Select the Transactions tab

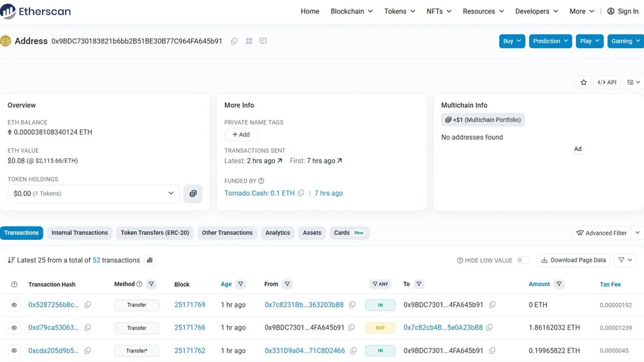coord(21,233)
